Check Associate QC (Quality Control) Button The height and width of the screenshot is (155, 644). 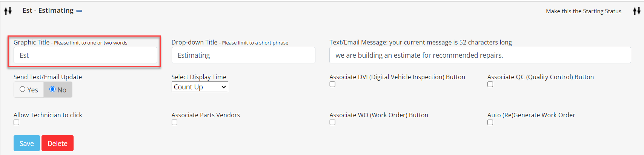tap(490, 84)
